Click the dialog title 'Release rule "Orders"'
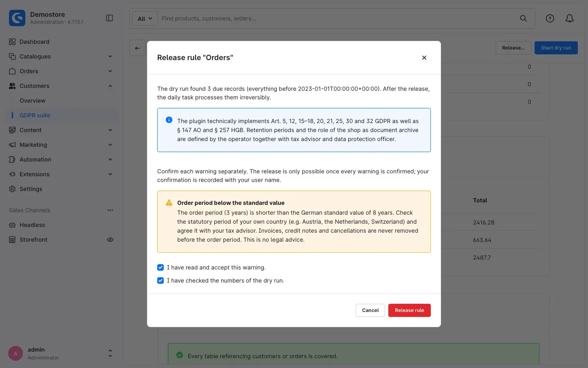The height and width of the screenshot is (368, 588). pos(195,58)
